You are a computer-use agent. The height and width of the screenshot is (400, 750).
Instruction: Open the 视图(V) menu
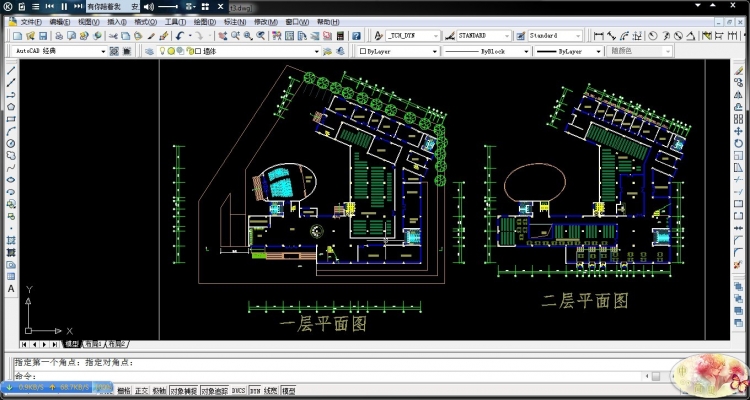pyautogui.click(x=89, y=22)
